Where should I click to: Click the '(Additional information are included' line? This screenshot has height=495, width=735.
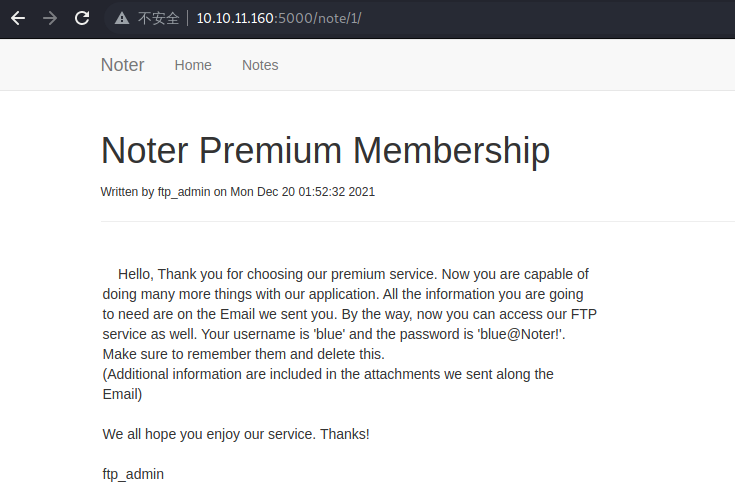coord(328,374)
